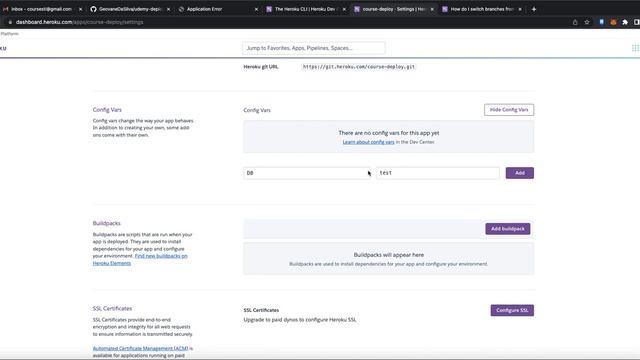640x360 pixels.
Task: Click the SSL Certificates section heading
Action: tap(112, 309)
